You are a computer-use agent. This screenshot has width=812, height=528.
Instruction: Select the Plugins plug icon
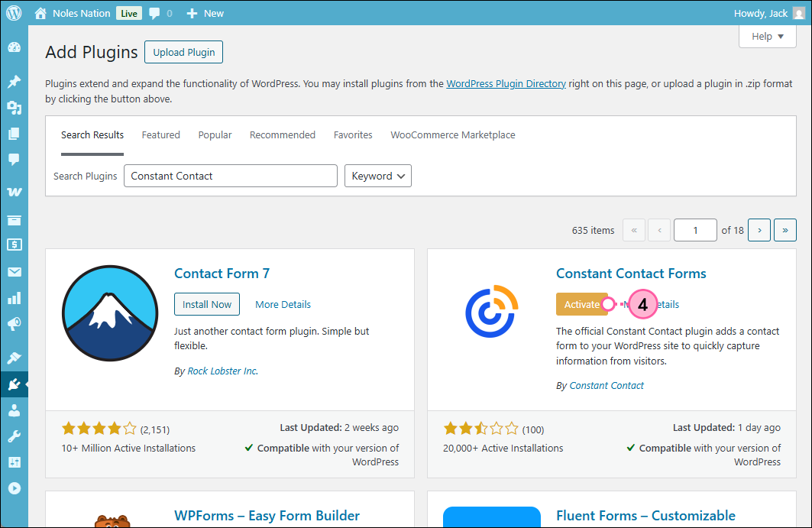15,384
